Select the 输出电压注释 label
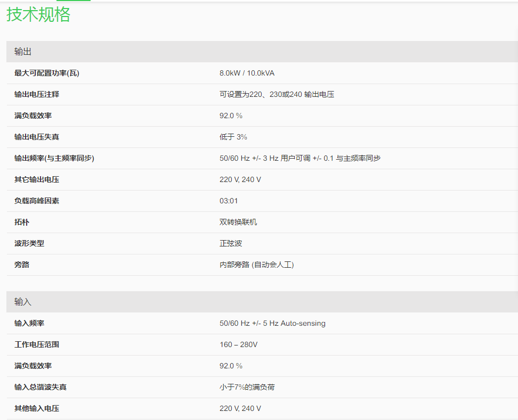 point(37,94)
